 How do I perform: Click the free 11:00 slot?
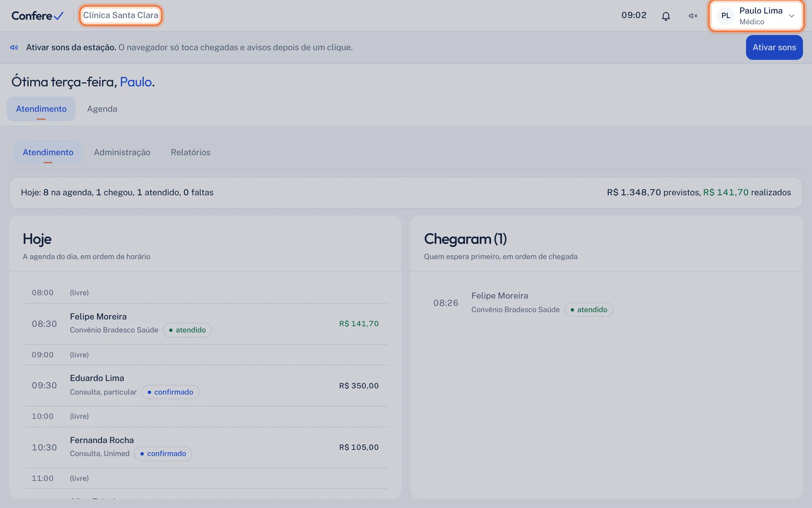(x=205, y=478)
